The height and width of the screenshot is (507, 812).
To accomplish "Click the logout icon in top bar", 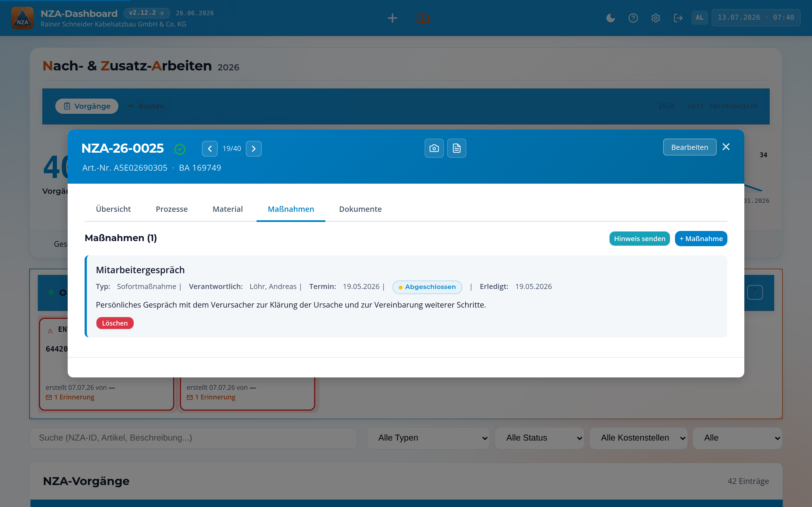I will click(678, 18).
